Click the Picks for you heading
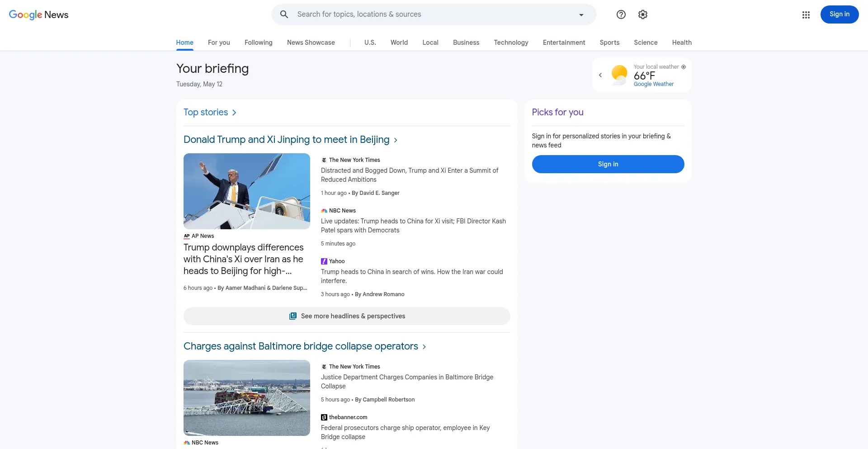 [557, 112]
